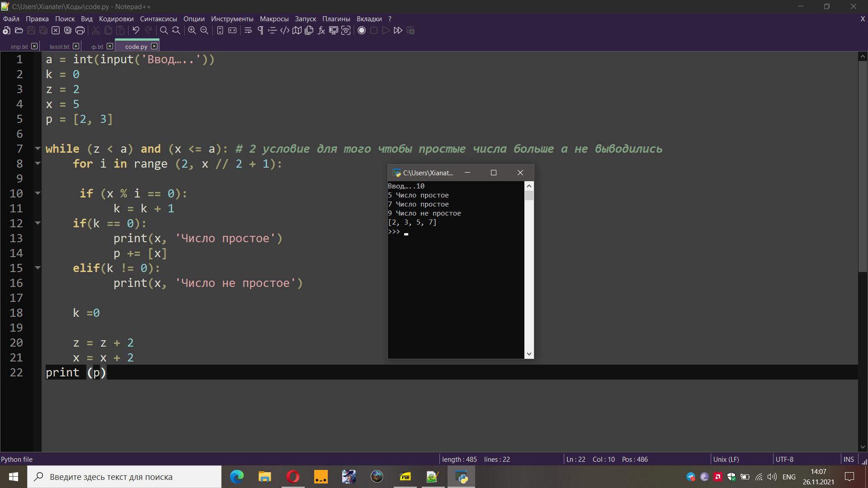Image resolution: width=868 pixels, height=488 pixels.
Task: Run macro multiple times icon
Action: [398, 30]
